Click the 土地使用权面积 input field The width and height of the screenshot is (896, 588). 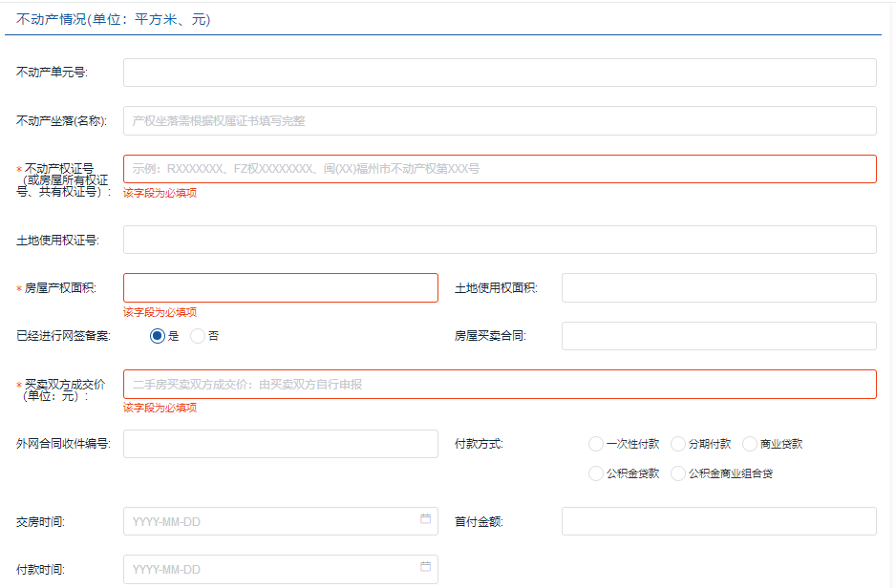(x=718, y=288)
